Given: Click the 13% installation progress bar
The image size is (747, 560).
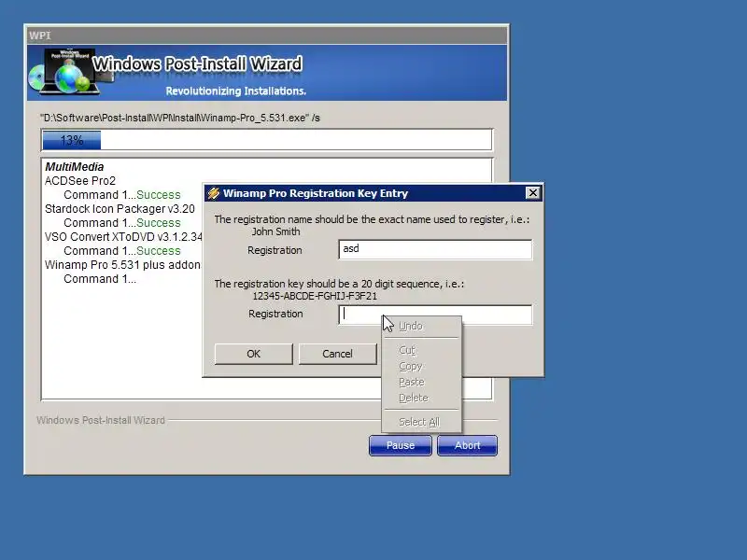Looking at the screenshot, I should (267, 140).
